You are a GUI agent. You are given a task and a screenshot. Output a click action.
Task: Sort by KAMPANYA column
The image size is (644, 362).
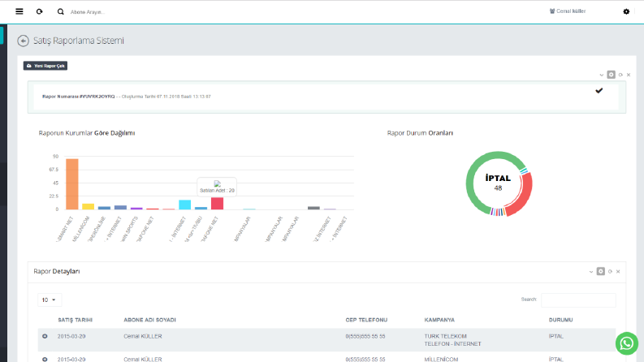pyautogui.click(x=439, y=320)
